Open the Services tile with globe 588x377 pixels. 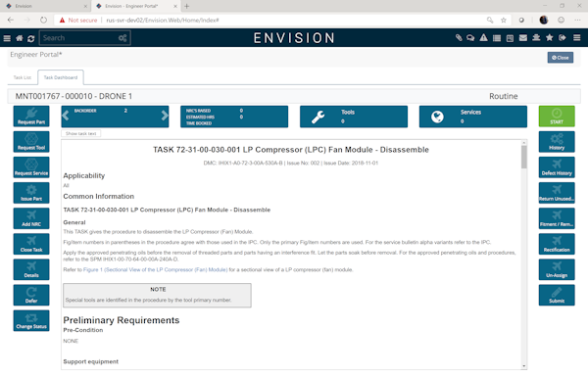pos(473,117)
